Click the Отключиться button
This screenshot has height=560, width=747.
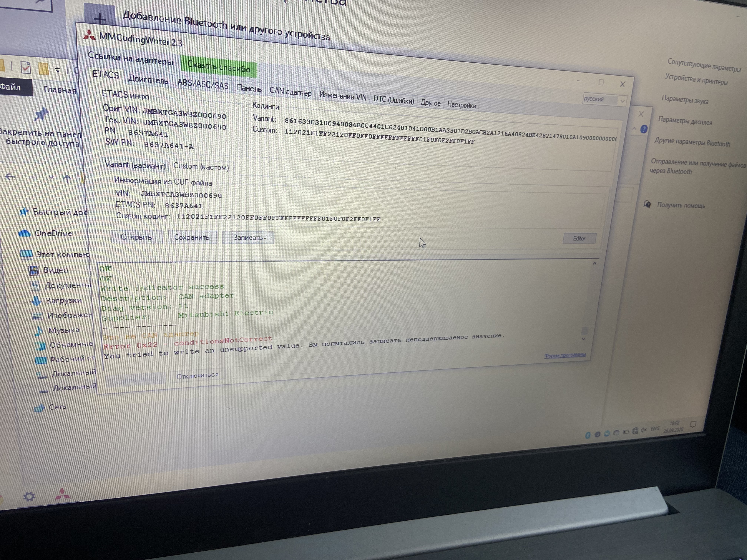(197, 375)
